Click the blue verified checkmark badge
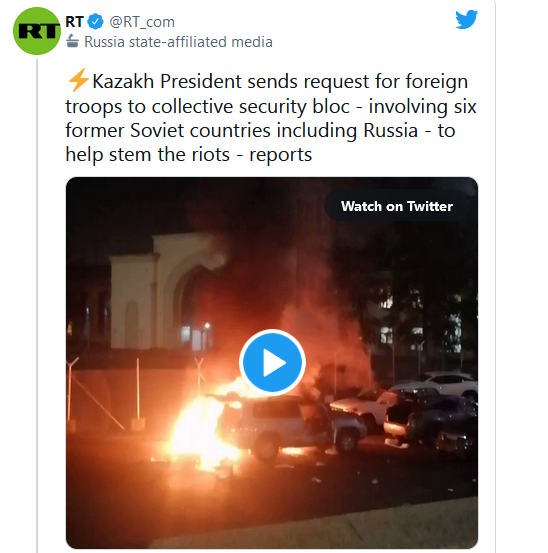 (x=95, y=22)
